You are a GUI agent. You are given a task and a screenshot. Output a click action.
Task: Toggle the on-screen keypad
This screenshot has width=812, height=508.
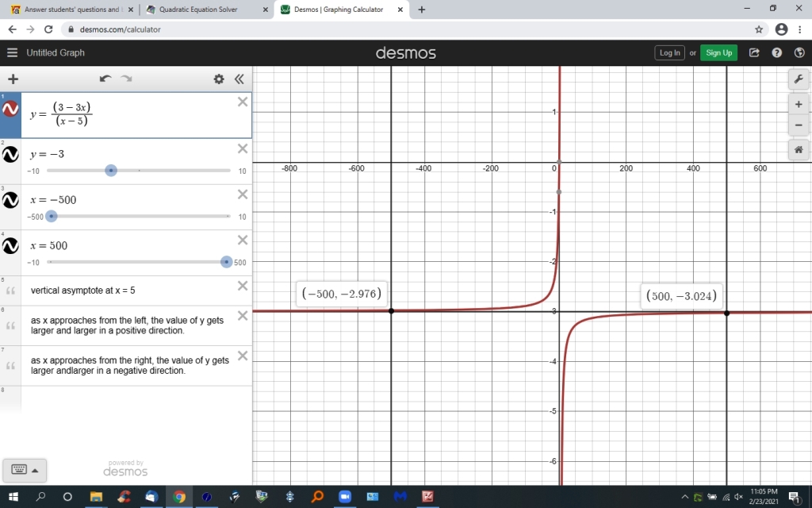point(19,470)
